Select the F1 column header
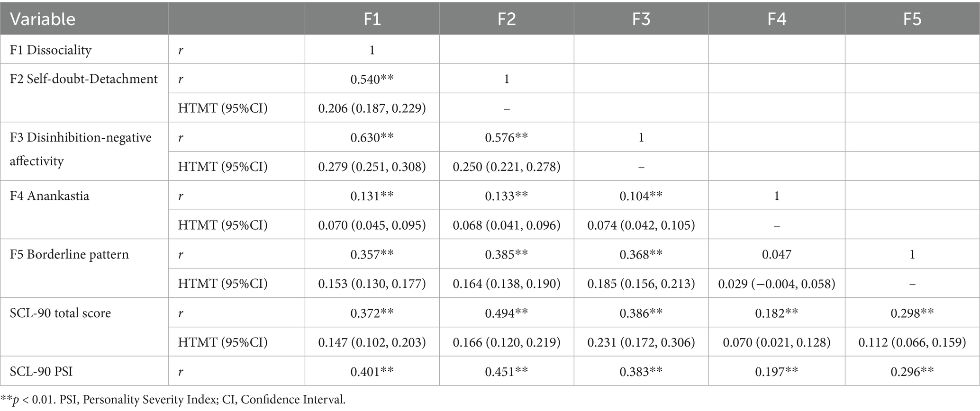This screenshot has height=411, width=980. [x=372, y=19]
